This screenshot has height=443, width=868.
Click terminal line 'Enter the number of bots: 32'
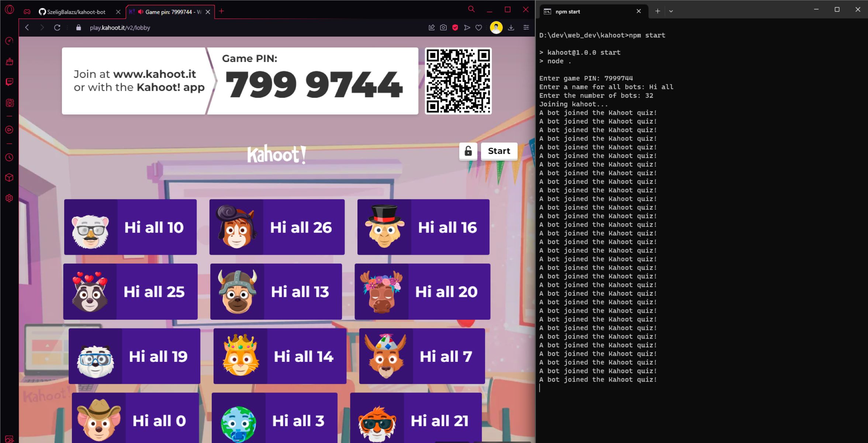(x=596, y=96)
